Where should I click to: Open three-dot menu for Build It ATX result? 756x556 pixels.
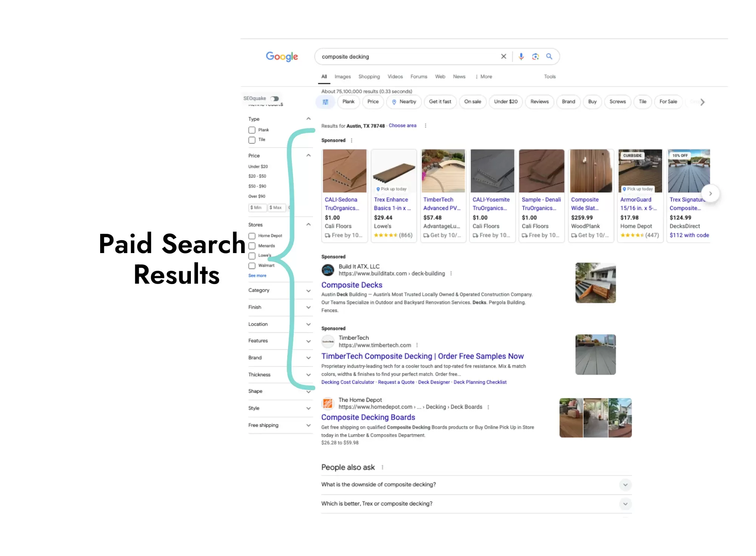pos(451,273)
